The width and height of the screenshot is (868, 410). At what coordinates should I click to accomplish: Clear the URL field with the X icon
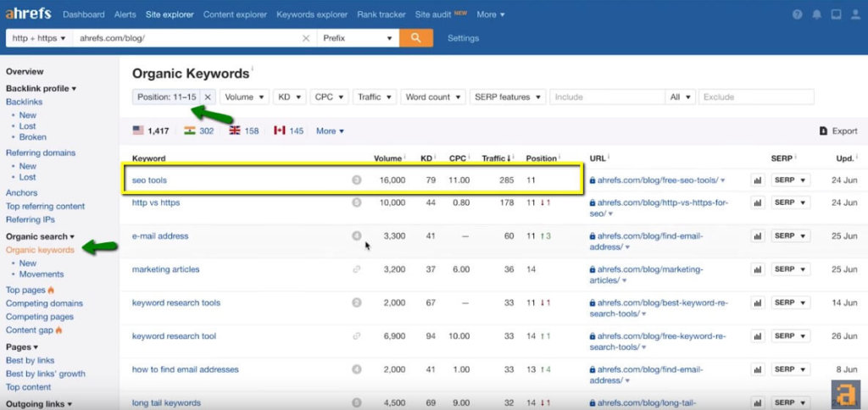[305, 38]
